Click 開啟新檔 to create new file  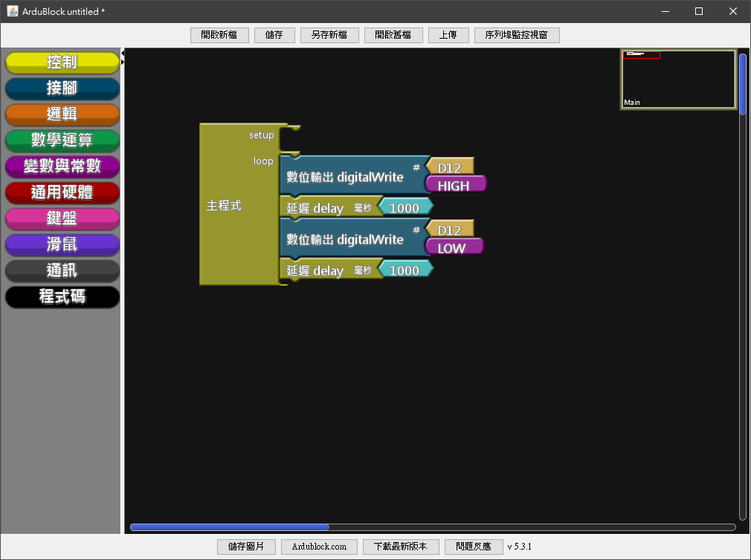219,35
